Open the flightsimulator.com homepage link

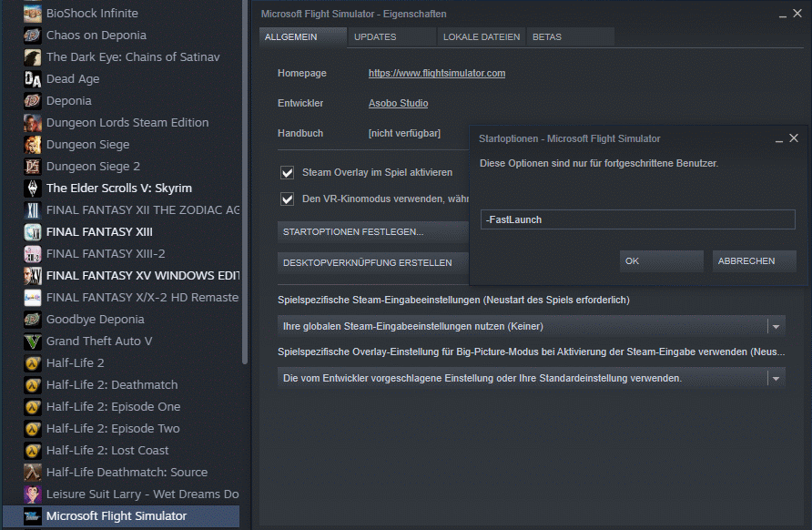436,73
